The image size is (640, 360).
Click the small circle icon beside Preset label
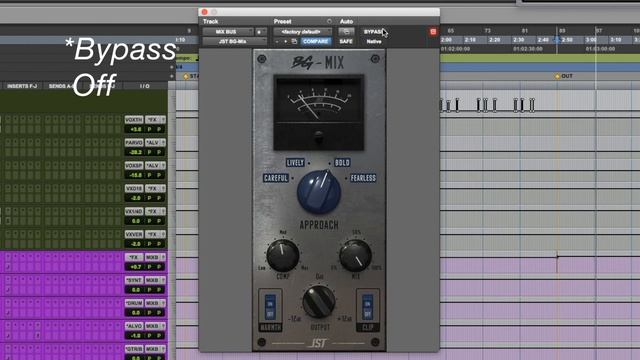point(329,21)
